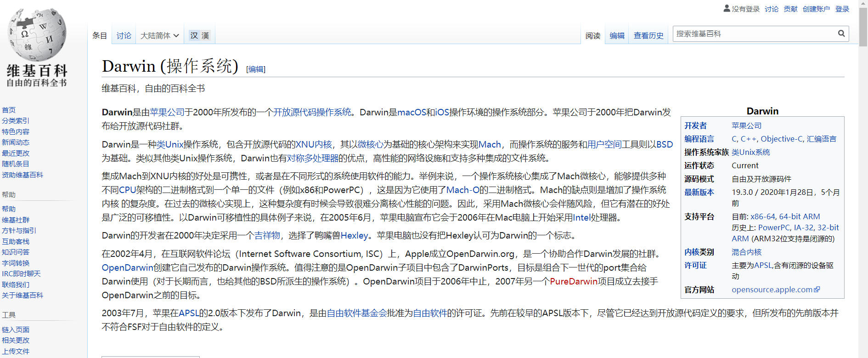
Task: Follow the 开放源代码 link in the first paragraph
Action: pyautogui.click(x=295, y=112)
